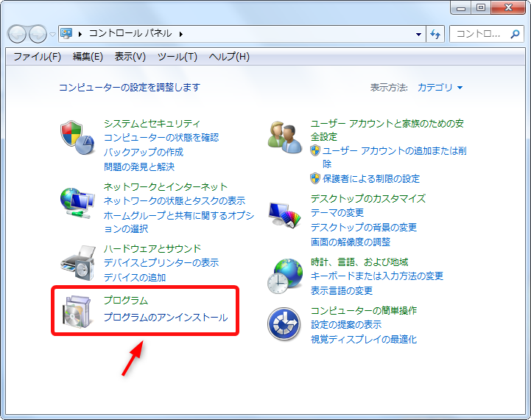The width and height of the screenshot is (531, 420).
Task: Open the Ease of Access icon
Action: (x=284, y=324)
